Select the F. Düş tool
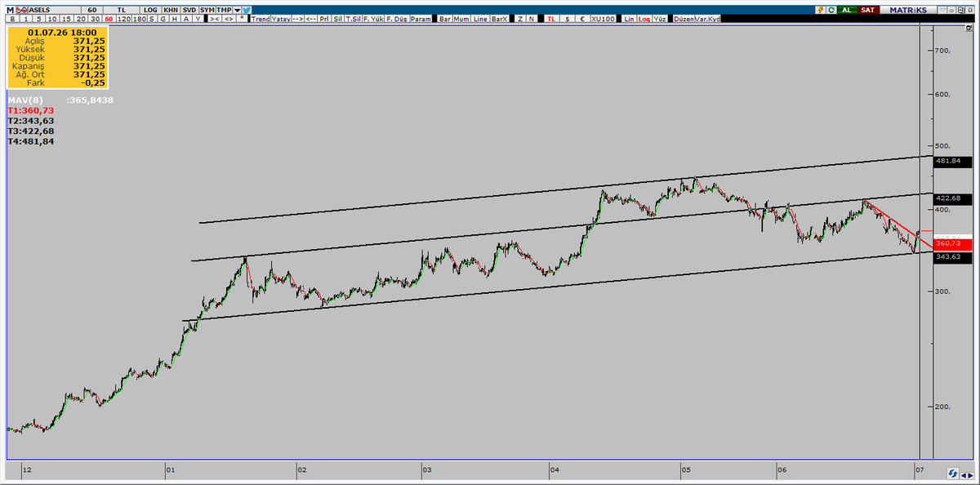This screenshot has width=980, height=485. pos(397,19)
